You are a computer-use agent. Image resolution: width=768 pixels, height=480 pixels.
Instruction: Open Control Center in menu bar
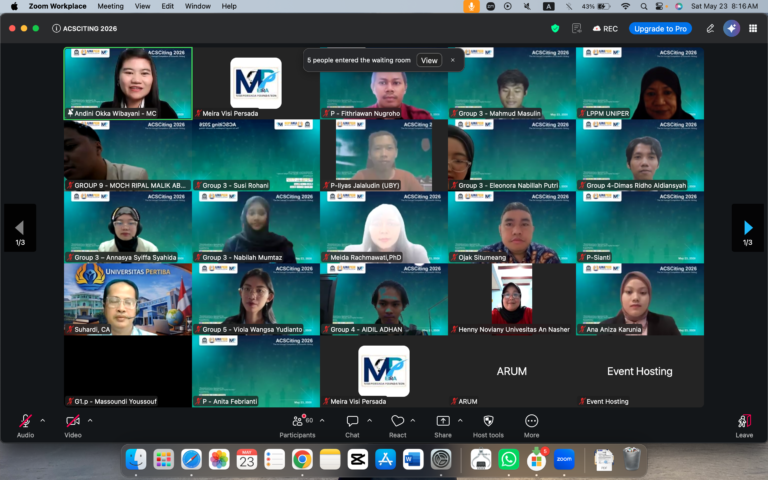point(660,6)
